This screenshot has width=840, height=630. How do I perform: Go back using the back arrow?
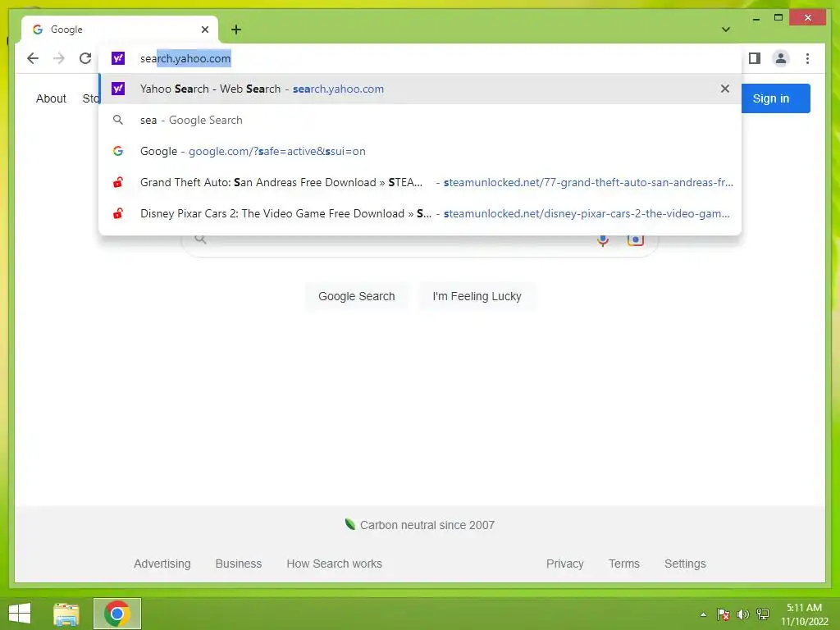point(33,58)
